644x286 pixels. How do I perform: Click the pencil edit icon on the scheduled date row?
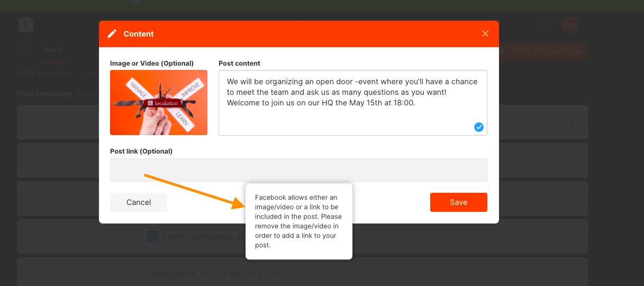573,274
